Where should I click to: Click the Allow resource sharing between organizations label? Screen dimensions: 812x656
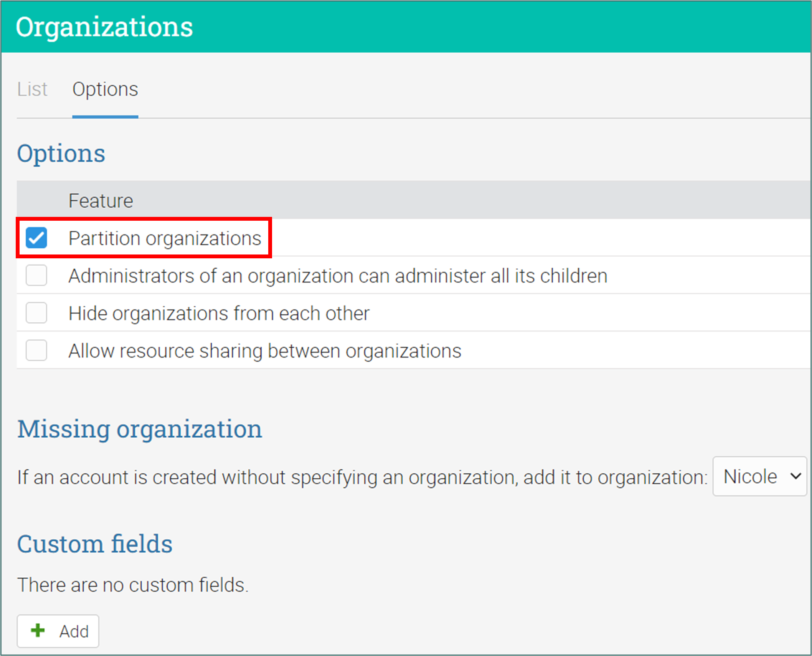265,351
